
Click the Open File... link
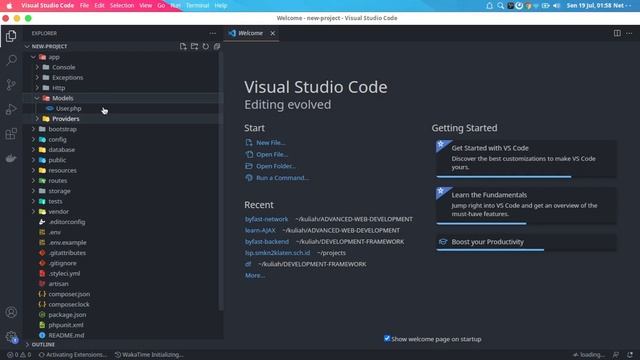[x=272, y=155]
